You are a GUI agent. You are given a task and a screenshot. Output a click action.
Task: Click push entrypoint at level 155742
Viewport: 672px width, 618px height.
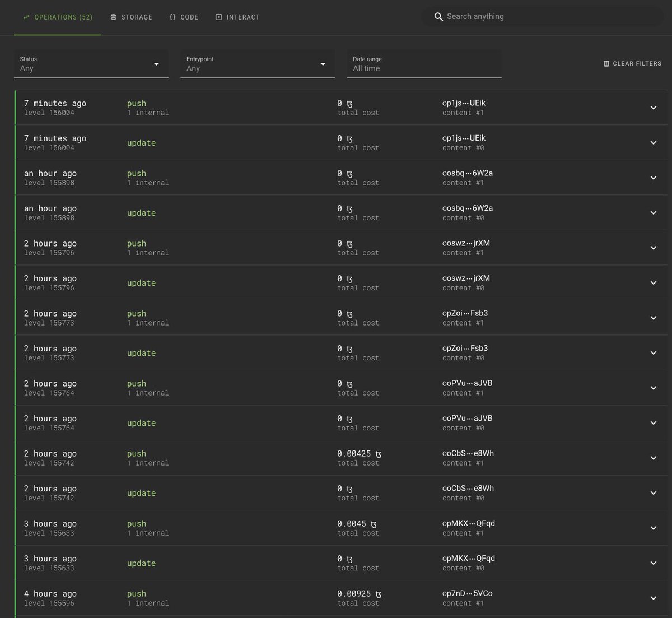click(x=137, y=454)
